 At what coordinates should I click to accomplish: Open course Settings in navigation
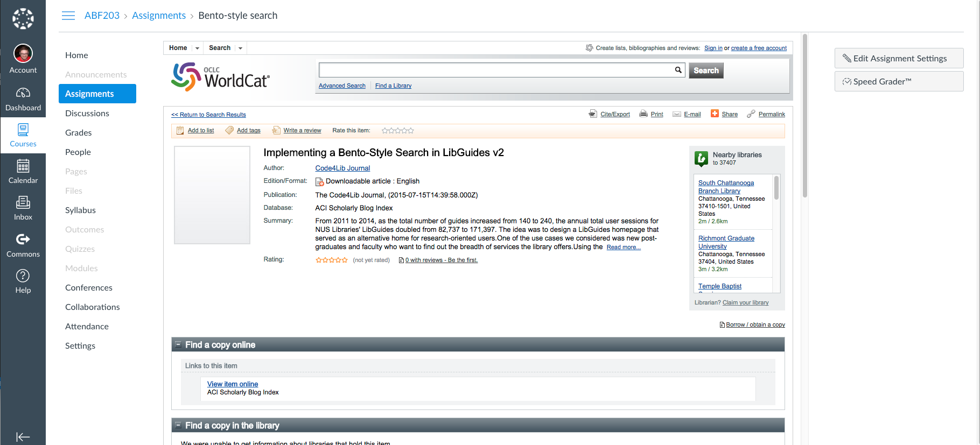click(80, 345)
